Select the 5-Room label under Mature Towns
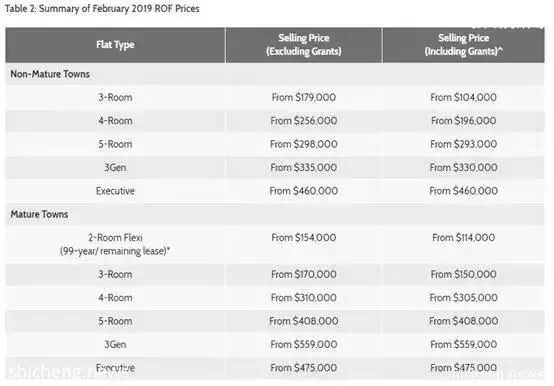The height and width of the screenshot is (386, 554). 115,321
